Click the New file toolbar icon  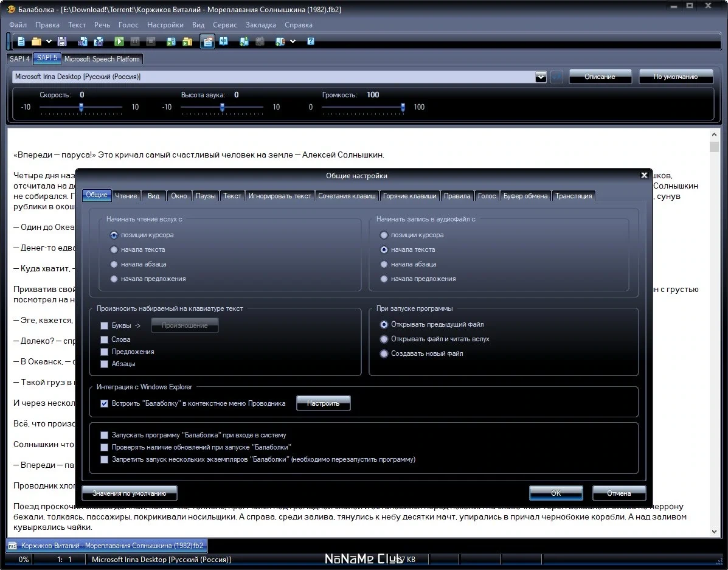pyautogui.click(x=21, y=42)
